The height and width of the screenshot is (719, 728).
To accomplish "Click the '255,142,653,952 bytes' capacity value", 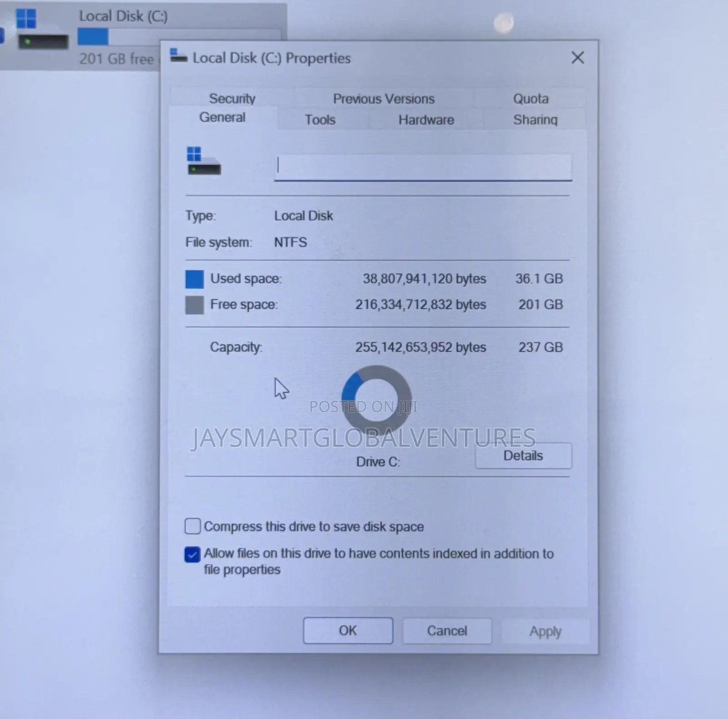I will click(420, 347).
